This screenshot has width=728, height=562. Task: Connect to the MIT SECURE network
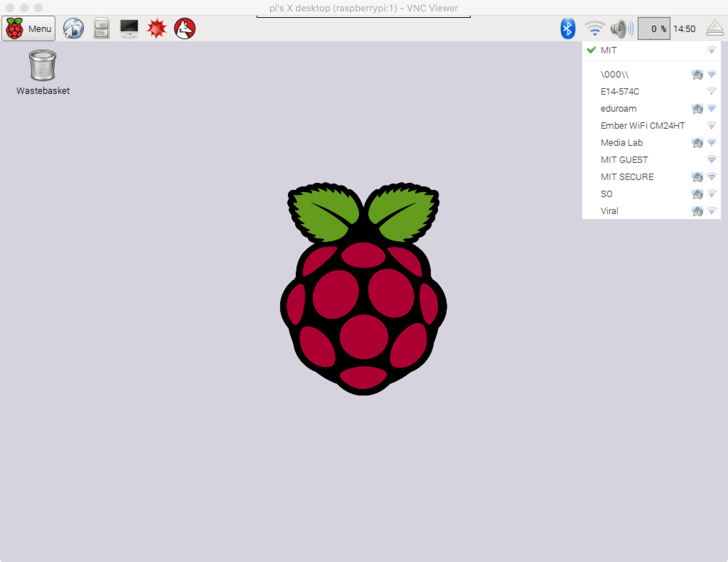(651, 177)
